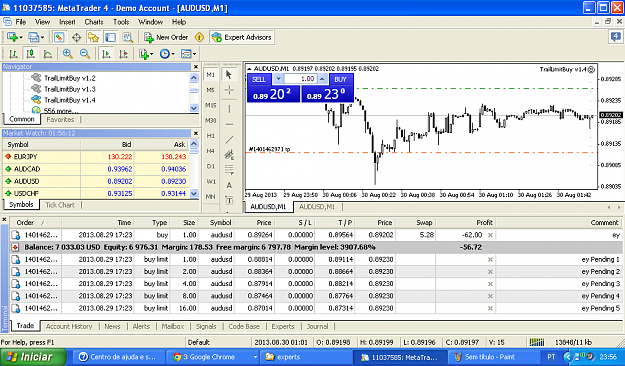Viewport: 625px width, 366px height.
Task: Click the New Order button
Action: 166,37
